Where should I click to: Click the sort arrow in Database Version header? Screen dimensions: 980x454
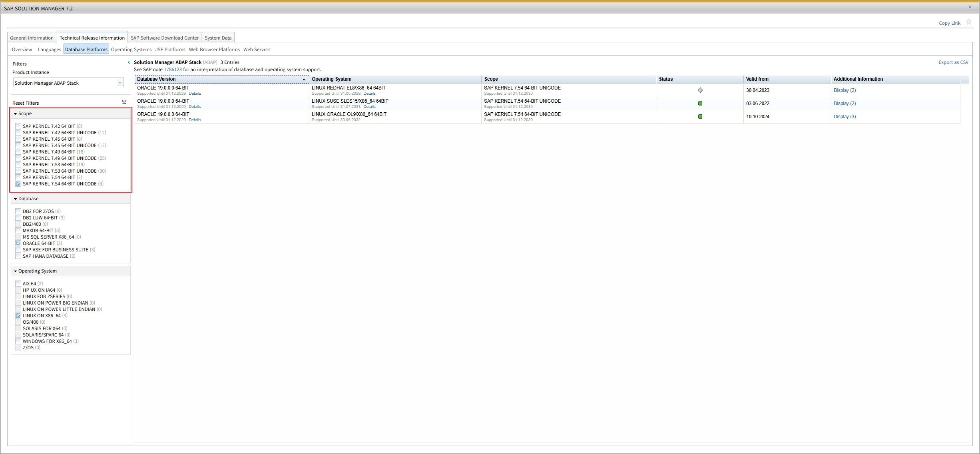click(x=304, y=80)
